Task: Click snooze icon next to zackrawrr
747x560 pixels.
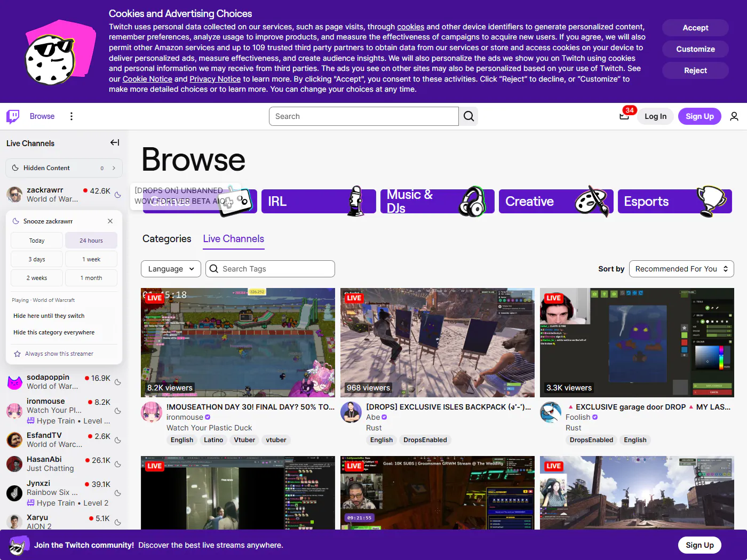Action: (x=118, y=195)
